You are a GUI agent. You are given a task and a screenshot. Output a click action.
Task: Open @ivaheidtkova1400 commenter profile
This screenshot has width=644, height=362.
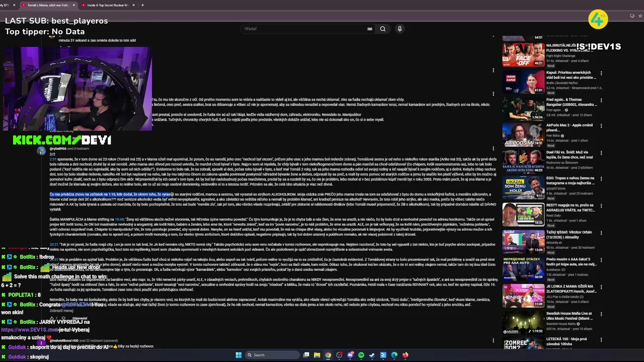point(64,340)
